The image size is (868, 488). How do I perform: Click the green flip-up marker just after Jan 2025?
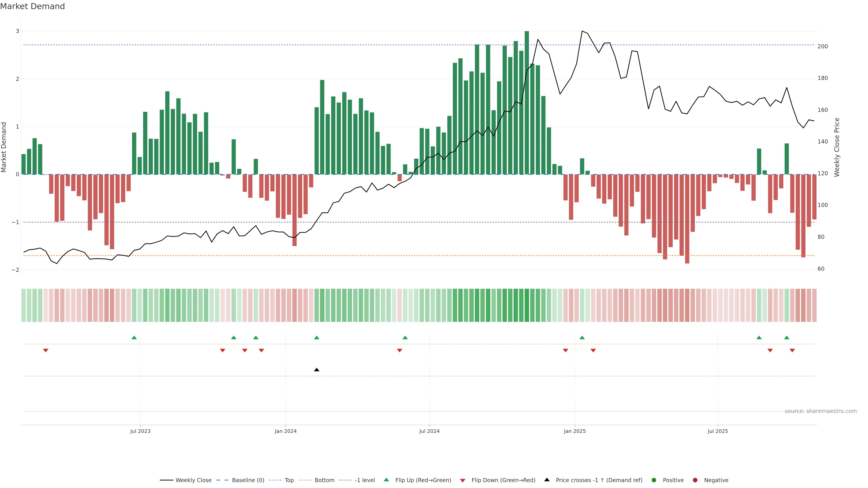[582, 338]
